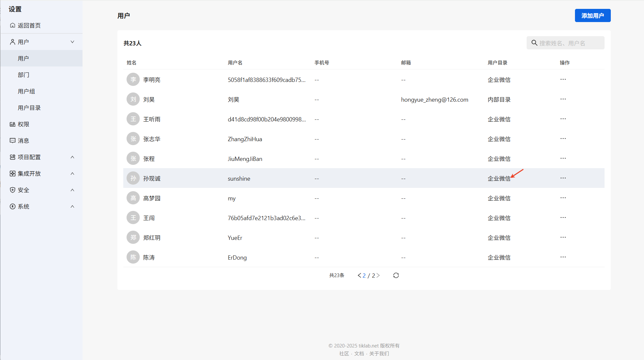Open the 文档 link in footer
The image size is (644, 360).
coord(359,353)
